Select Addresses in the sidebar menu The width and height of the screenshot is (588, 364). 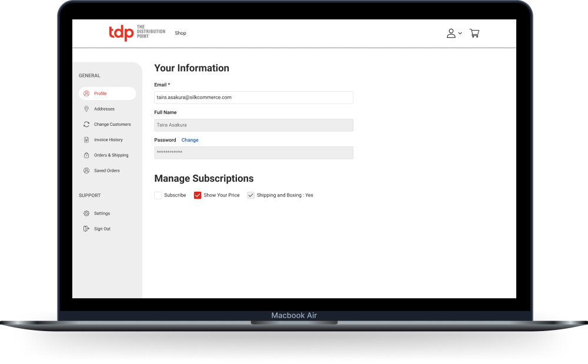point(104,109)
